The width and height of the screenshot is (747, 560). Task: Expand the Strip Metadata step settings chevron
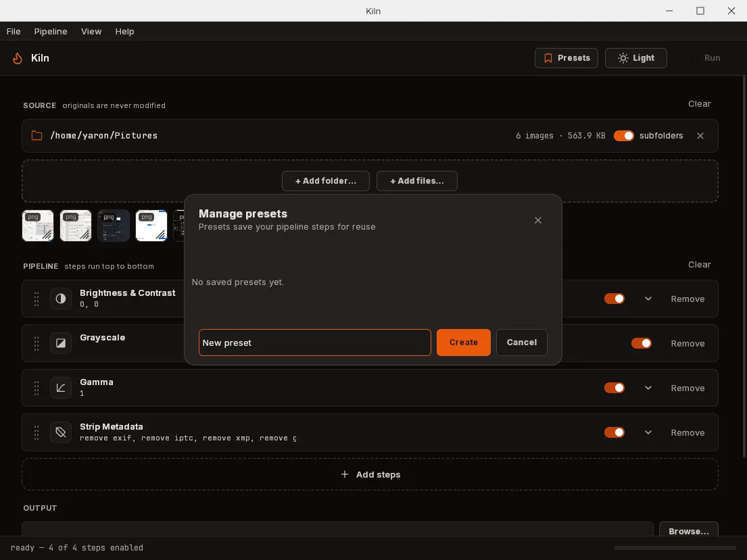point(648,432)
